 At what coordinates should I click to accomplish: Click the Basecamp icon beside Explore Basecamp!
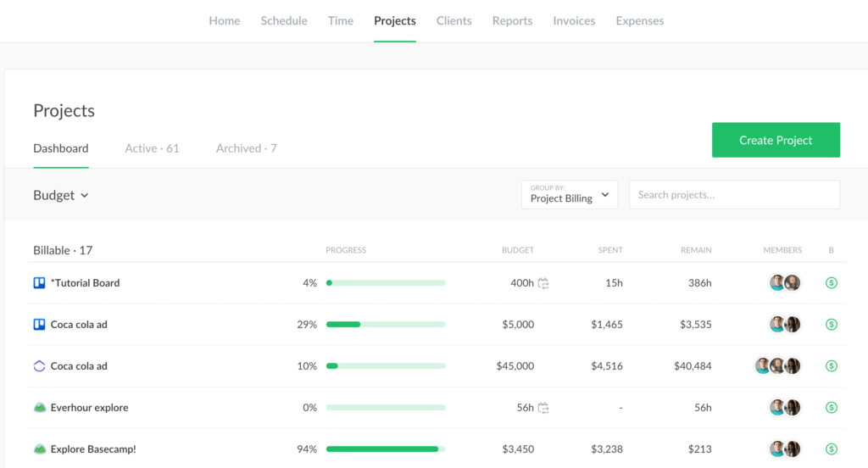39,449
